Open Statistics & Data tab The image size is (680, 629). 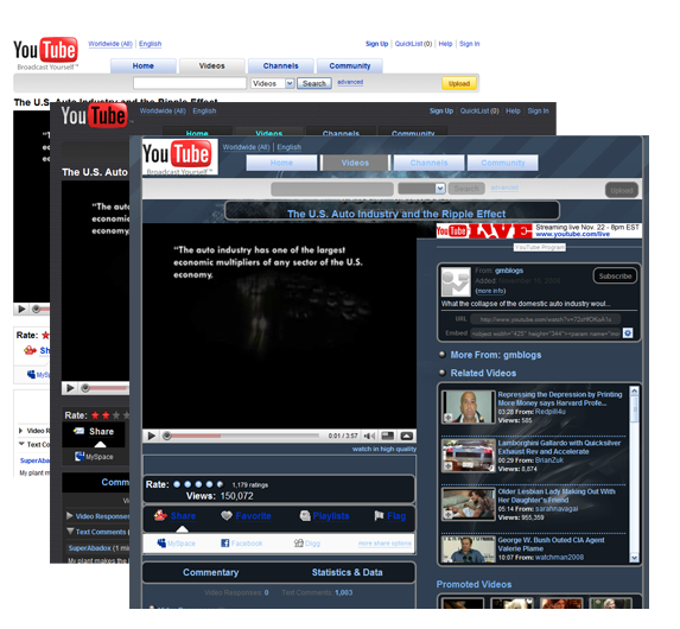[347, 572]
